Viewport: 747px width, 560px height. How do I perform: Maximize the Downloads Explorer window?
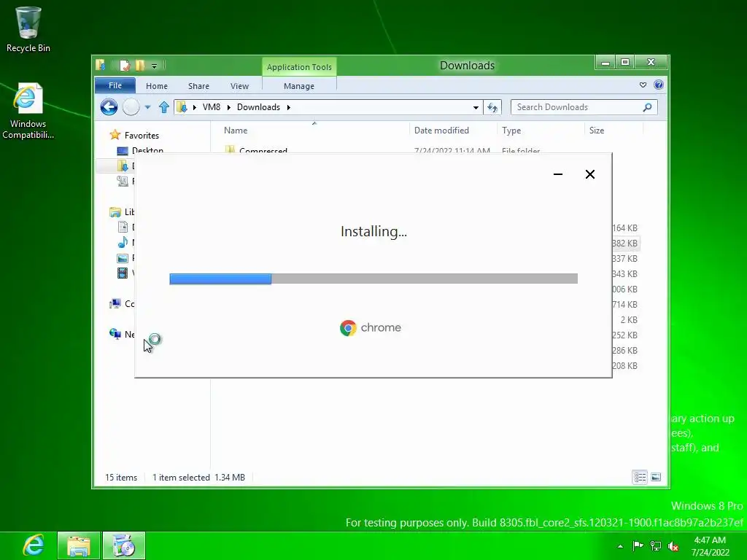(x=625, y=63)
